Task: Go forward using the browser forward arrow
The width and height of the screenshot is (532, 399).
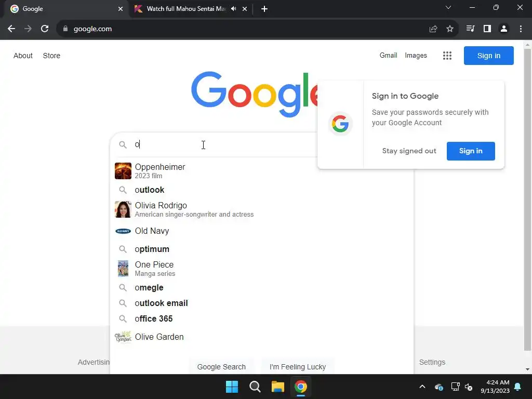Action: point(28,29)
